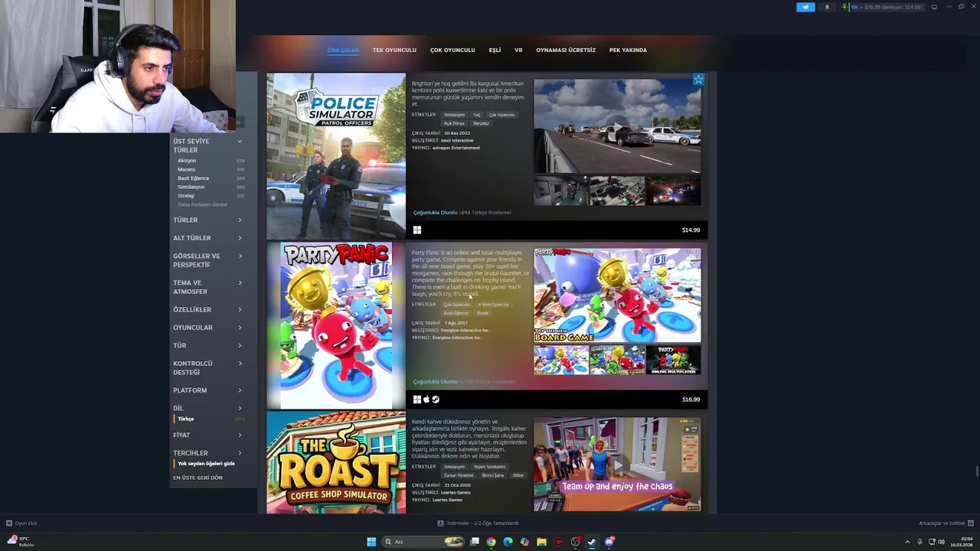
Task: Click the $16.99 price of Party Panic
Action: pos(691,399)
